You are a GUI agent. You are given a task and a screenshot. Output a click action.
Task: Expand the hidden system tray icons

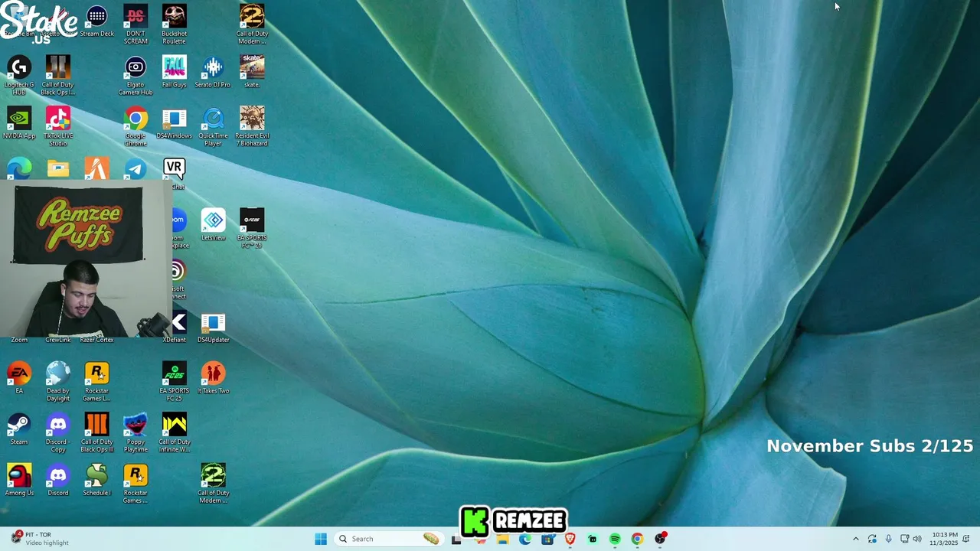point(856,539)
